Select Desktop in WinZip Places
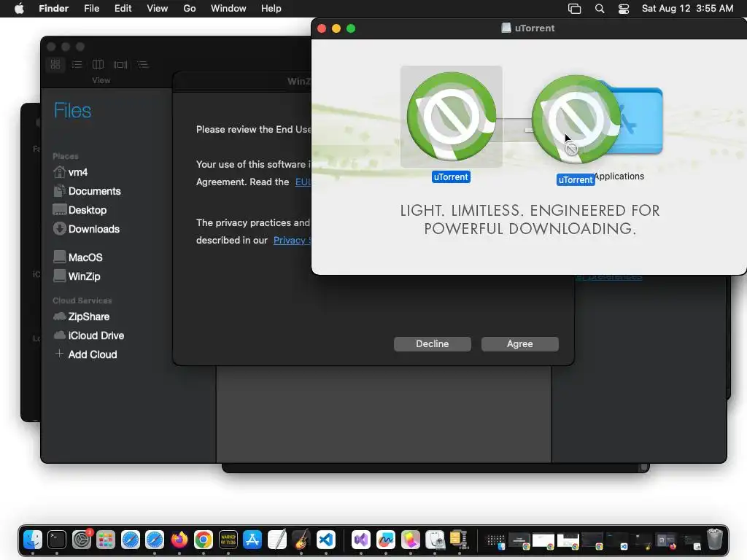 (x=80, y=210)
